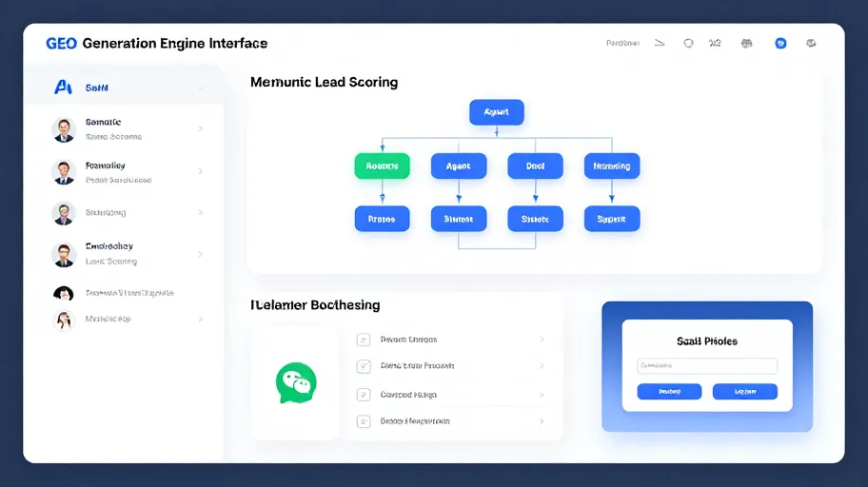
Task: Click the blue GEO logo
Action: click(61, 43)
